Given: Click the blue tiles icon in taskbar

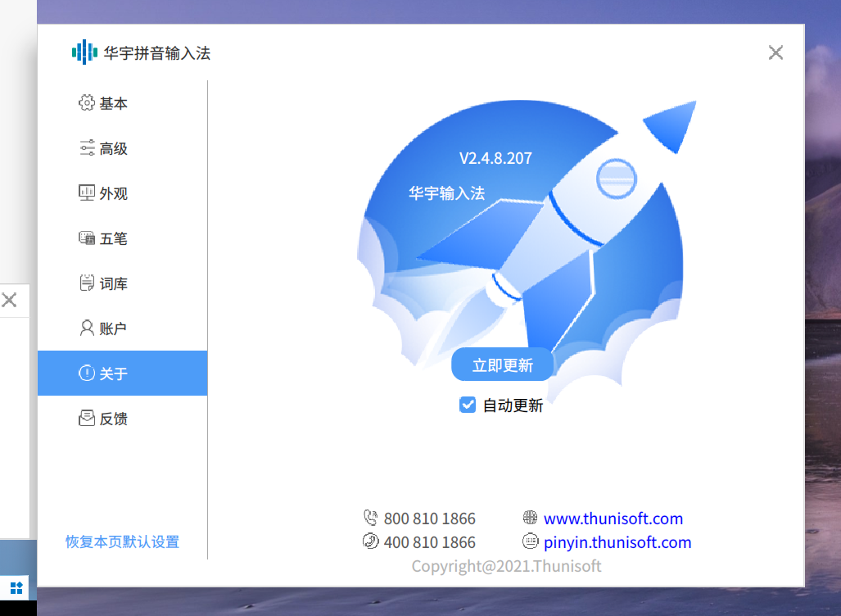Looking at the screenshot, I should pyautogui.click(x=16, y=587).
